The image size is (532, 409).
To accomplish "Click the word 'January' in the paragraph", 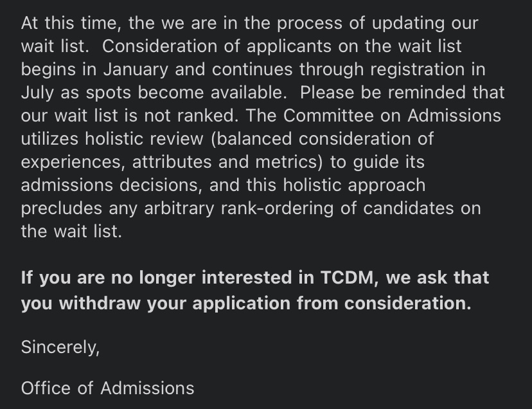I will click(x=136, y=69).
